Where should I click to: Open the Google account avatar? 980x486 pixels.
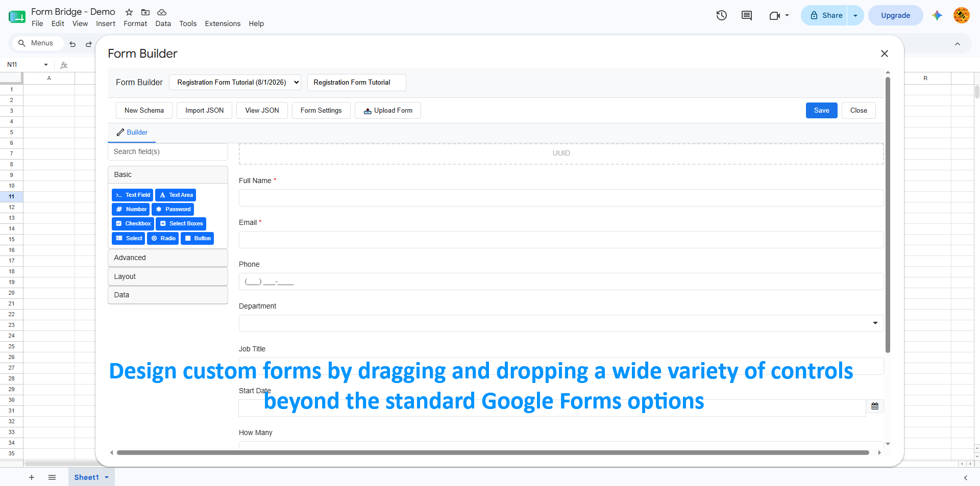click(962, 15)
